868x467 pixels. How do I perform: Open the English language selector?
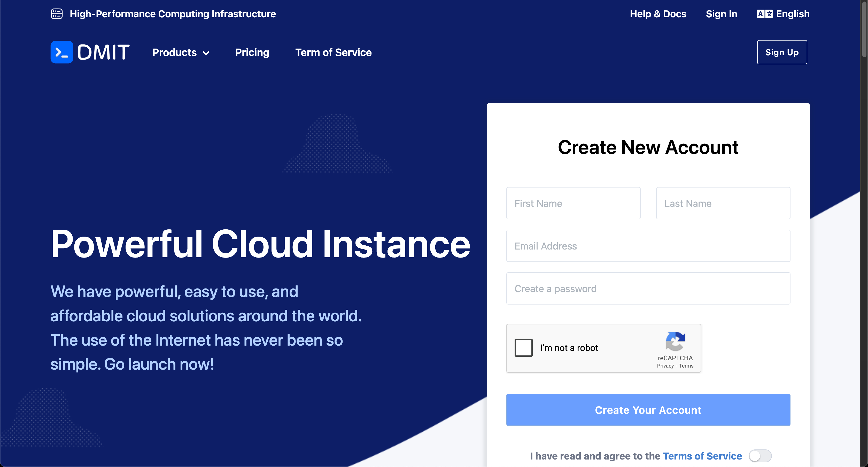click(x=793, y=14)
